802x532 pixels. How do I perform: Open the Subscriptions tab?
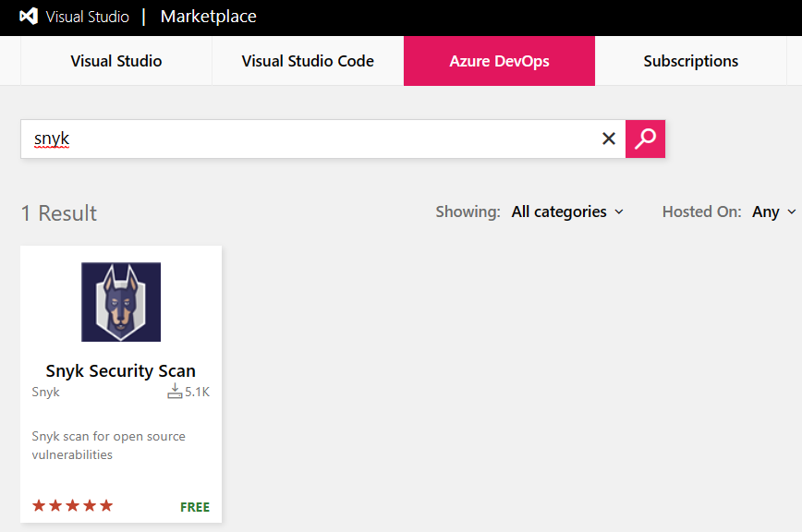(x=690, y=61)
